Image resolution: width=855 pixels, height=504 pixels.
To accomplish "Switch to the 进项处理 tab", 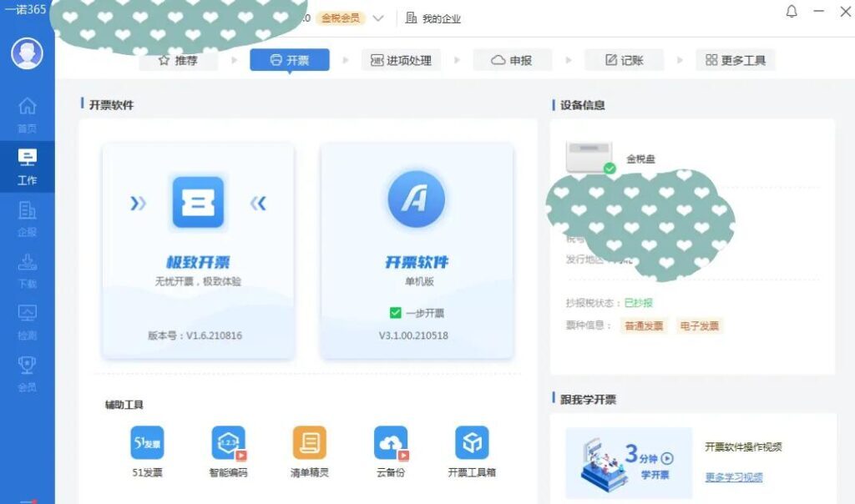I will (x=401, y=60).
